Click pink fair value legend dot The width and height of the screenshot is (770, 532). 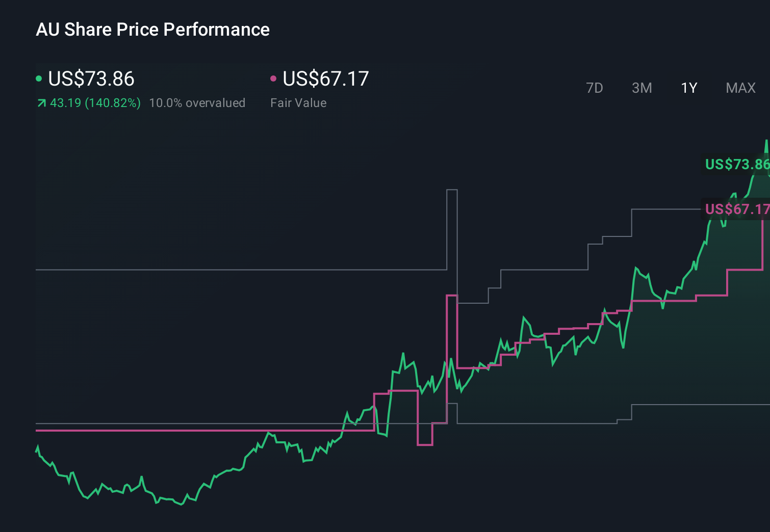point(273,78)
